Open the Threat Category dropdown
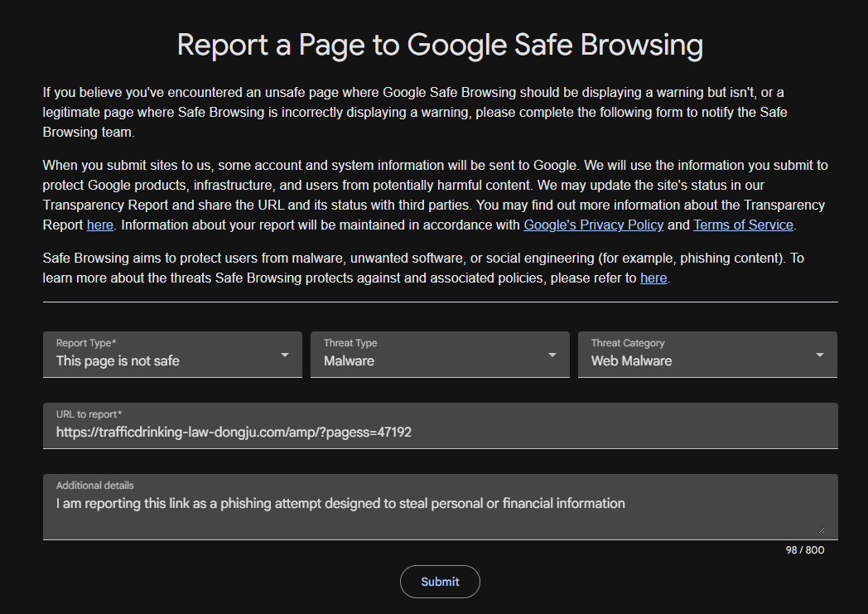 tap(707, 355)
